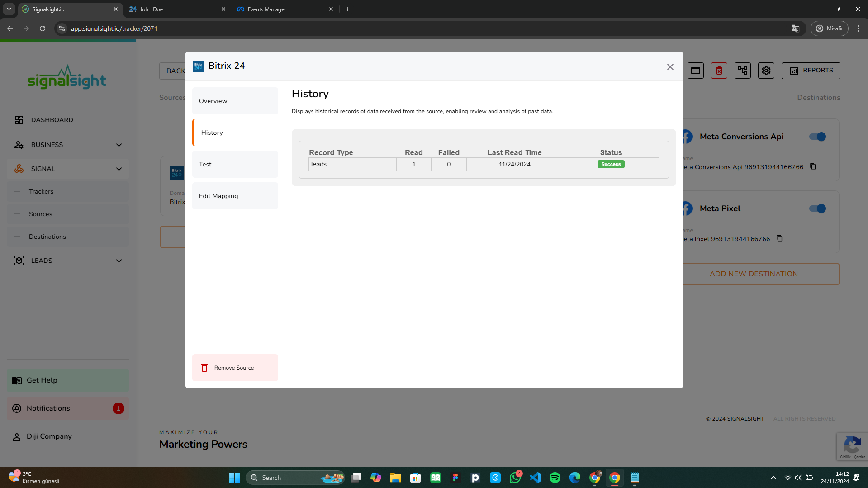The image size is (868, 488).
Task: Open the Test tab
Action: 235,164
